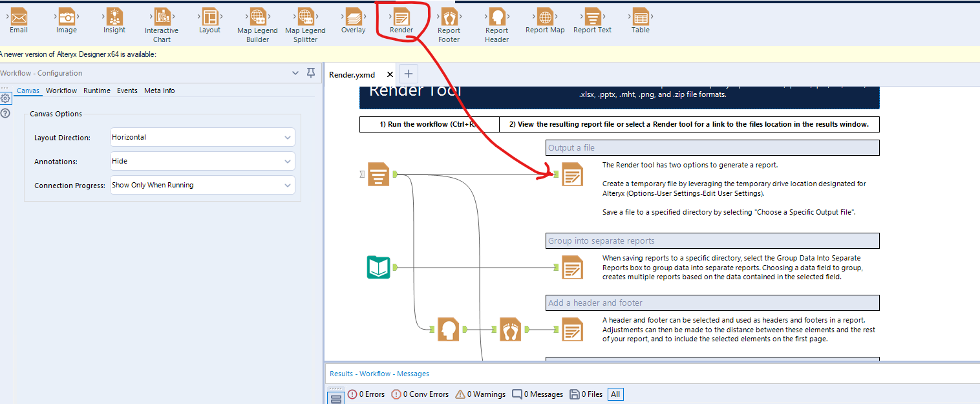Select the Email tool in the palette

[x=18, y=19]
